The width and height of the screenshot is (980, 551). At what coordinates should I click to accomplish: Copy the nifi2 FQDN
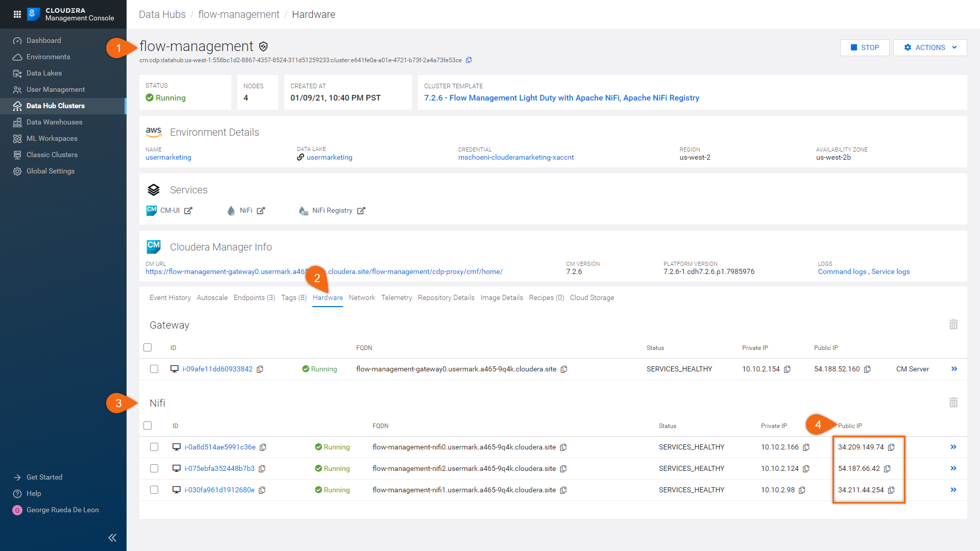(x=563, y=469)
